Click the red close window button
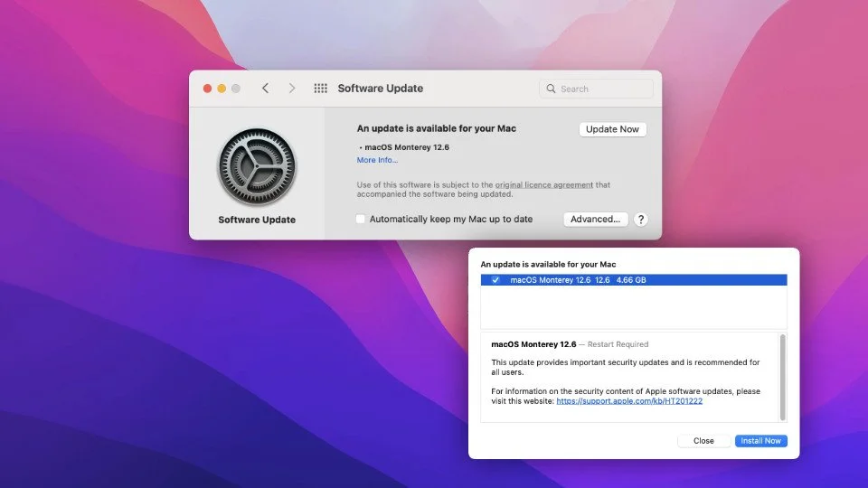 tap(208, 89)
